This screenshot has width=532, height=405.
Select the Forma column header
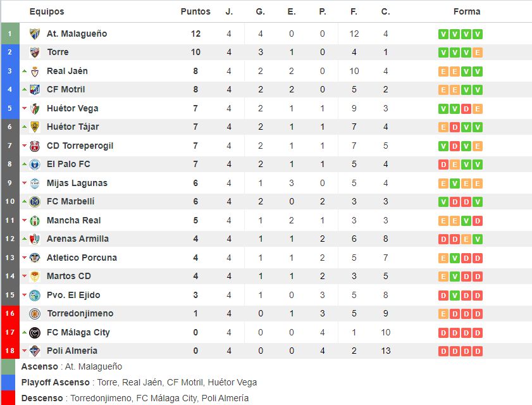pyautogui.click(x=467, y=11)
